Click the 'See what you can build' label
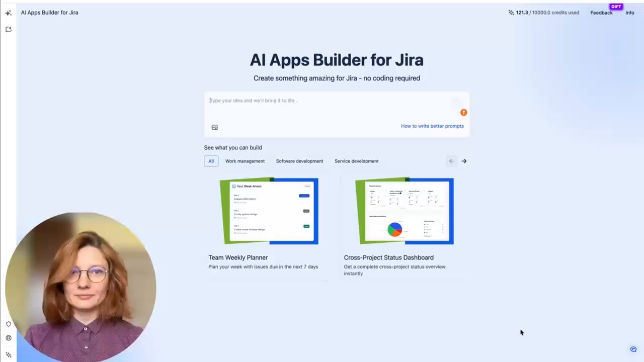The image size is (644, 362). (233, 148)
